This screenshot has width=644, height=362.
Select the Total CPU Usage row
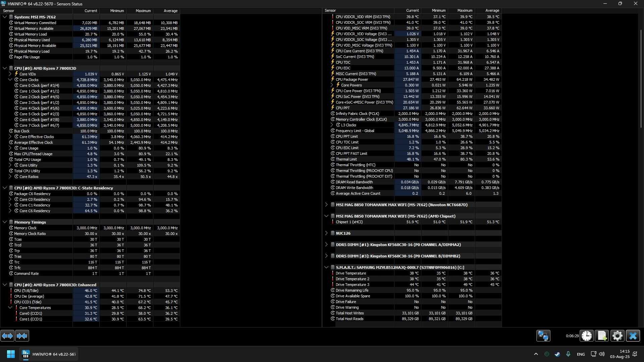point(90,160)
